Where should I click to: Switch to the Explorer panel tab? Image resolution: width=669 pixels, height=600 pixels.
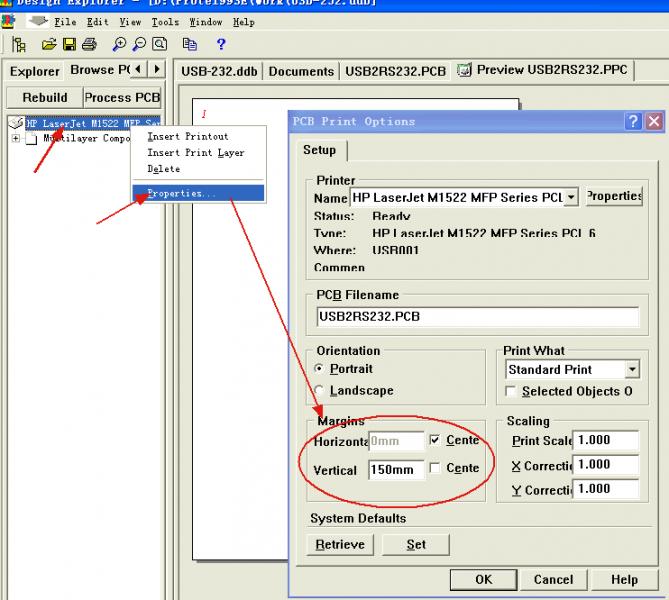(35, 71)
